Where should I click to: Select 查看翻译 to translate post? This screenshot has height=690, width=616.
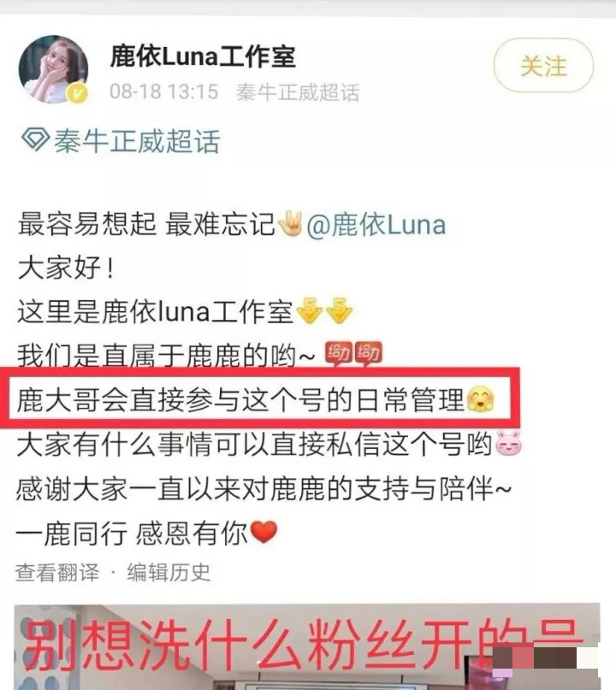57,573
